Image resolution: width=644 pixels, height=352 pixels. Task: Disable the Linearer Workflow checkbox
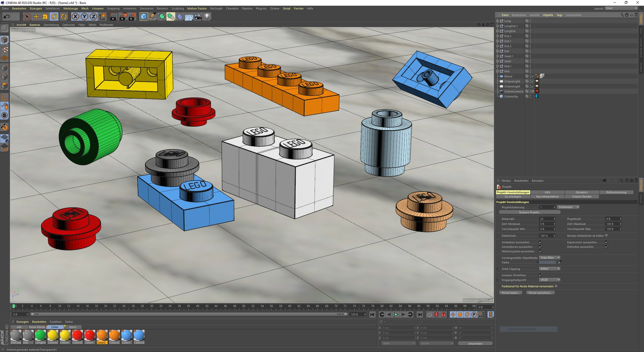(540, 275)
